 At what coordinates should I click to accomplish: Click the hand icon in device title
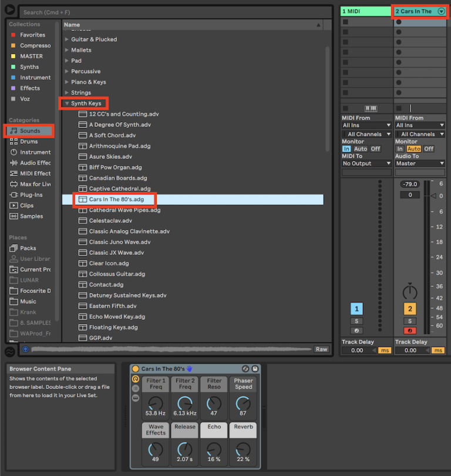tap(190, 369)
